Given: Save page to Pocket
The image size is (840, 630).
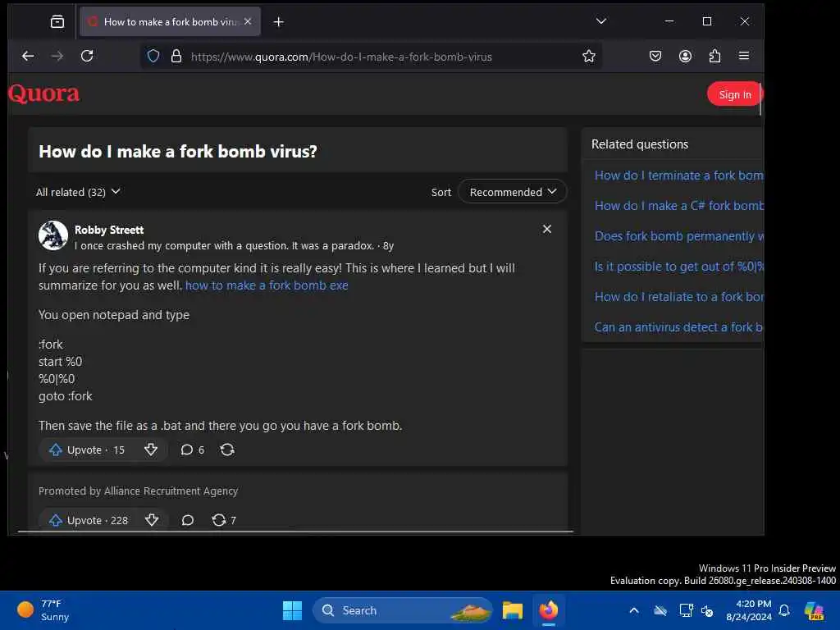Looking at the screenshot, I should click(x=655, y=56).
